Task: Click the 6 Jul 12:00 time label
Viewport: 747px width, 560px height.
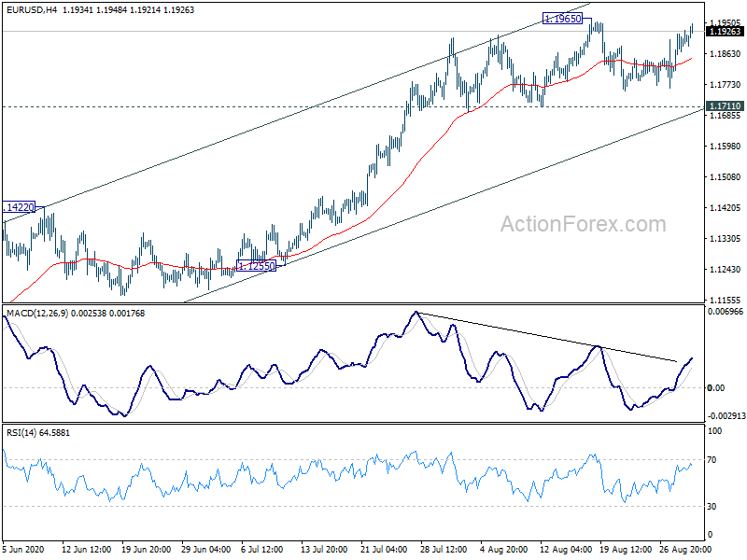Action: tap(262, 550)
